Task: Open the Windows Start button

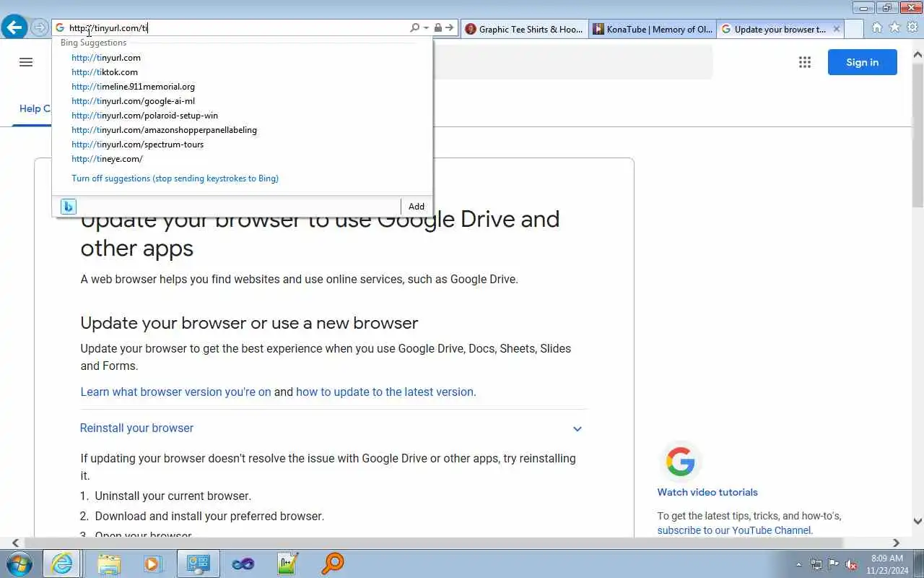Action: click(x=19, y=564)
